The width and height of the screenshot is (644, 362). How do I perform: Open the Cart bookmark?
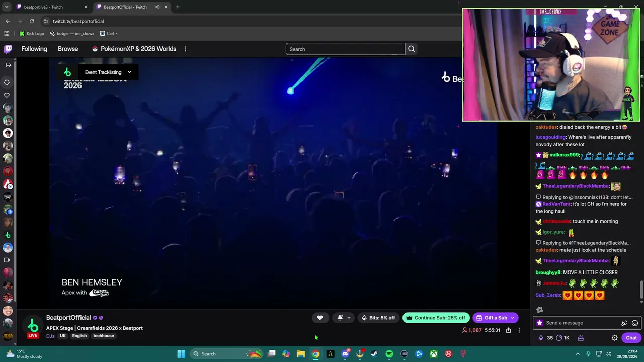[x=109, y=34]
